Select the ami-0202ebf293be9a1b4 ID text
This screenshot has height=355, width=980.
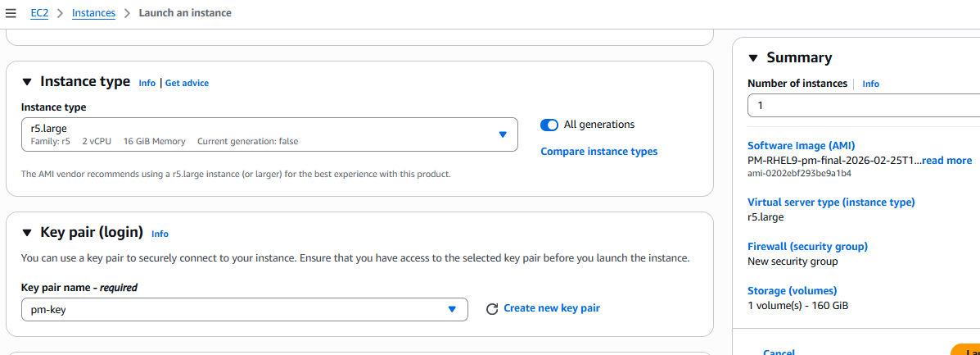tap(799, 174)
